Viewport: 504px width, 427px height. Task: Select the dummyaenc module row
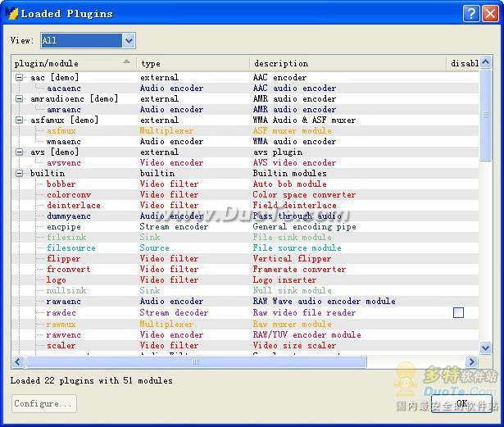click(245, 216)
